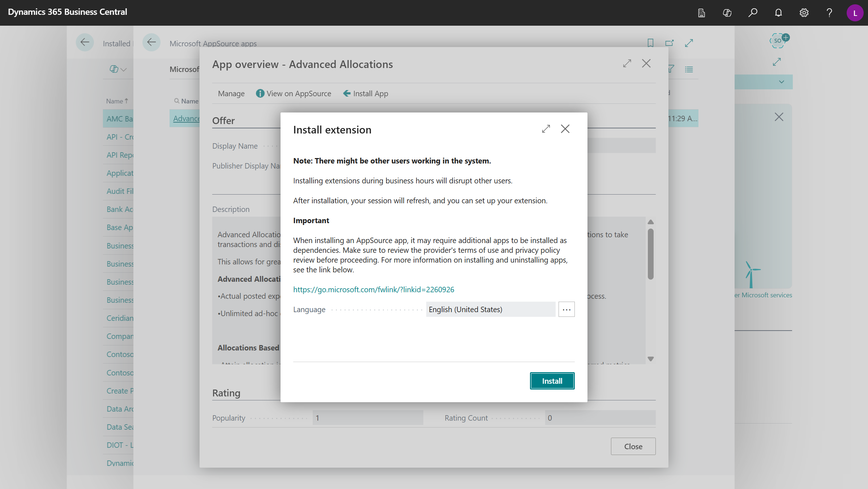Open the Tell me search icon
The image size is (868, 489).
tap(753, 13)
